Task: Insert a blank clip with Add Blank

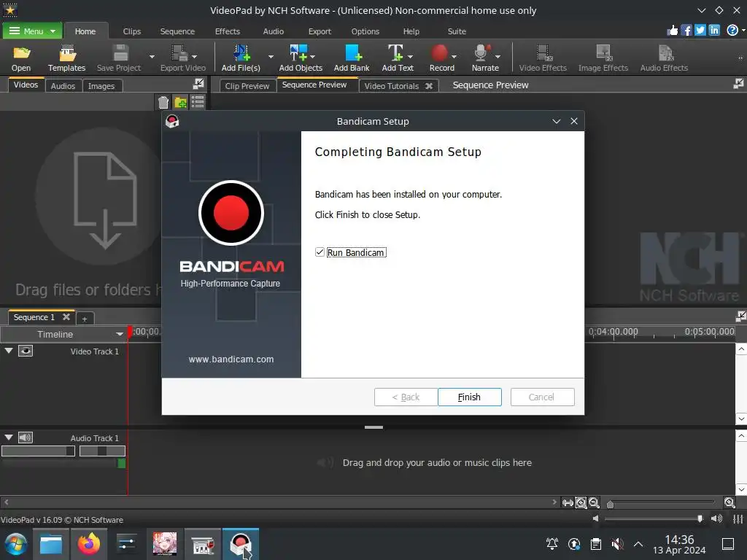Action: [x=352, y=58]
